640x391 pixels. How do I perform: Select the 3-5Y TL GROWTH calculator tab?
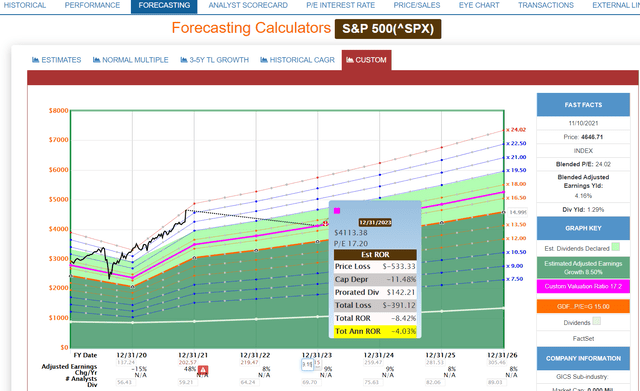click(x=215, y=60)
